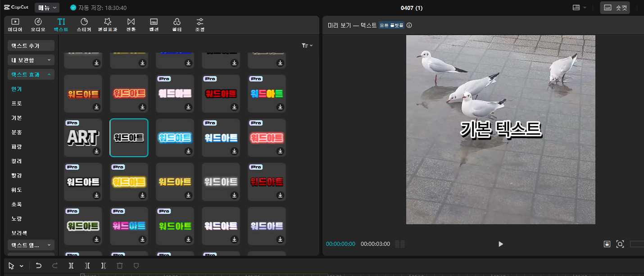Click the 텍스트 추가 add text button
The image size is (644, 276).
tap(31, 46)
